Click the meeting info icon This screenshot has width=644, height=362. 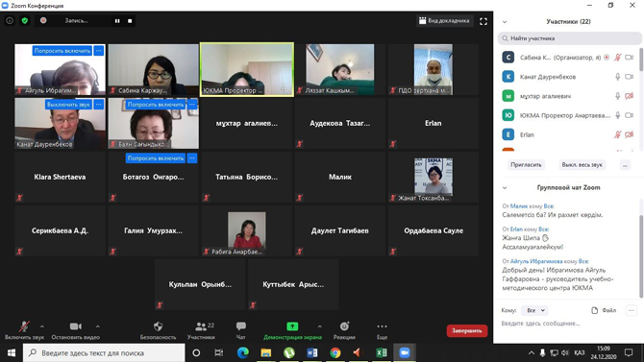[10, 20]
